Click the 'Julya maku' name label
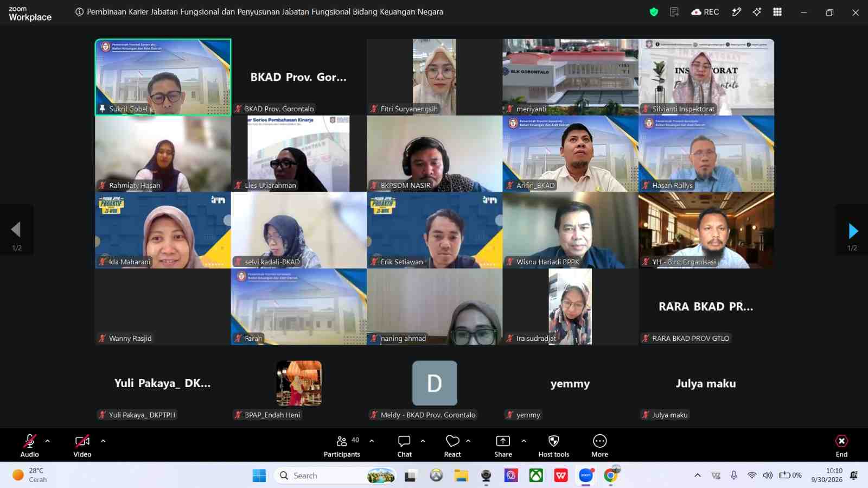 pyautogui.click(x=669, y=415)
